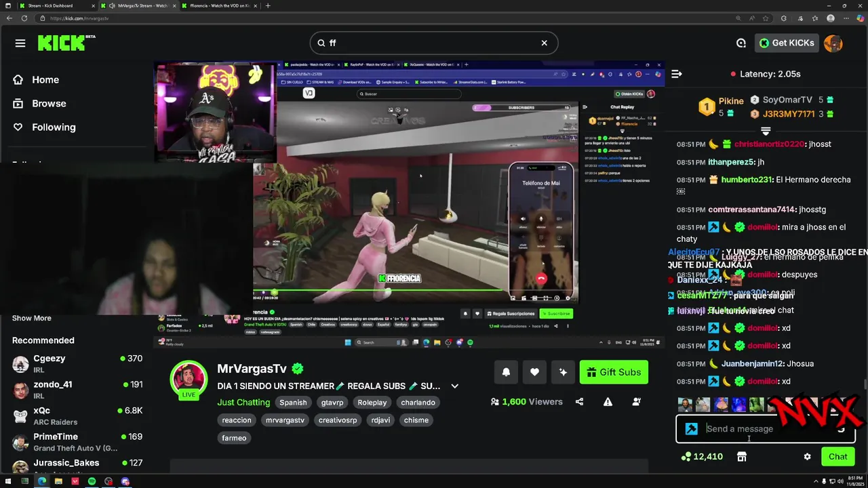Image resolution: width=868 pixels, height=488 pixels.
Task: Reload the page
Action: (24, 18)
